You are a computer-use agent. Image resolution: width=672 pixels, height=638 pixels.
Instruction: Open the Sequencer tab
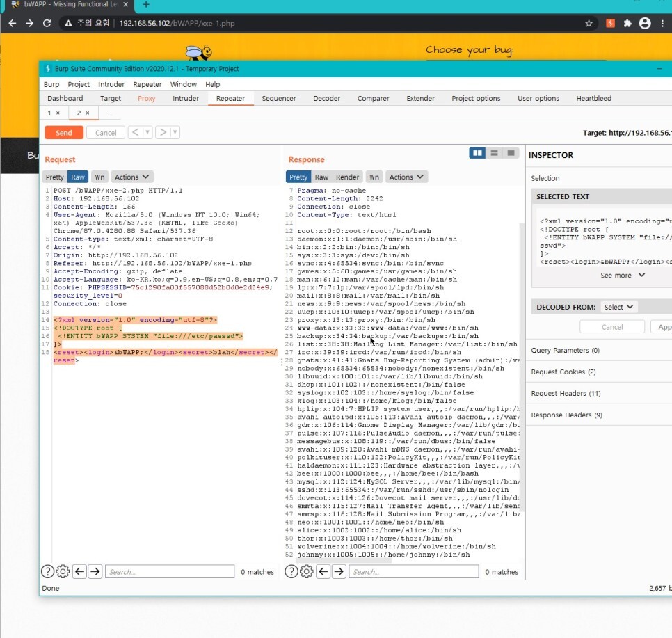coord(279,98)
